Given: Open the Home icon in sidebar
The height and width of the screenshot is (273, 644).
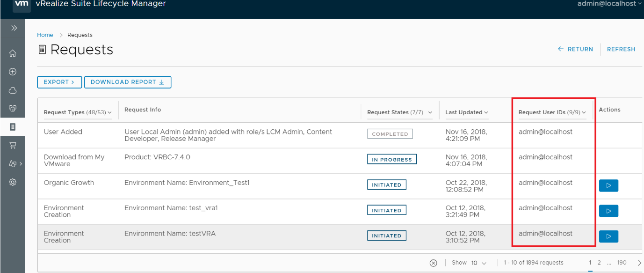Looking at the screenshot, I should click(x=13, y=53).
